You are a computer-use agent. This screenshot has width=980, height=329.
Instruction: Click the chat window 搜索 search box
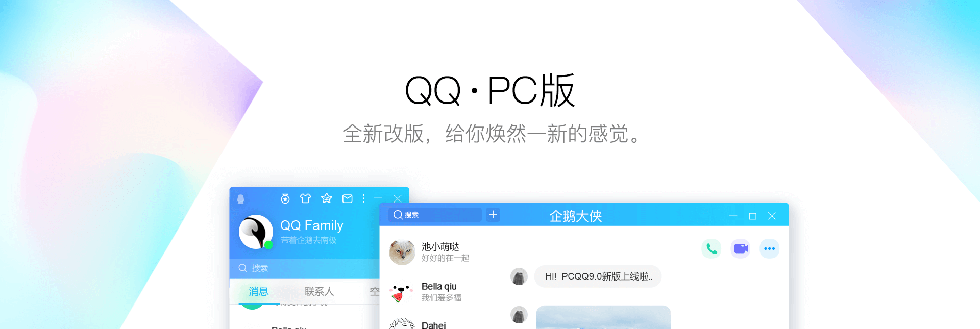(x=435, y=215)
